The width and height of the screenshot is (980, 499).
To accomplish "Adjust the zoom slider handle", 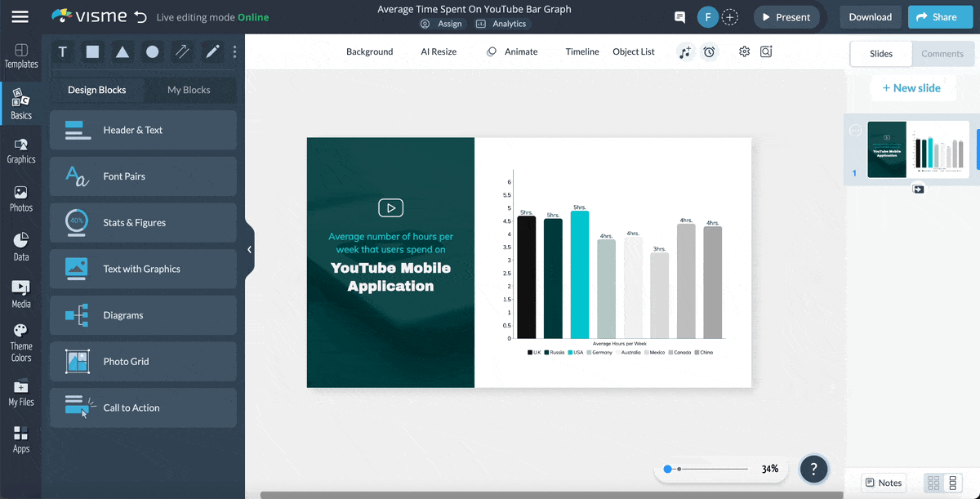I will point(668,469).
